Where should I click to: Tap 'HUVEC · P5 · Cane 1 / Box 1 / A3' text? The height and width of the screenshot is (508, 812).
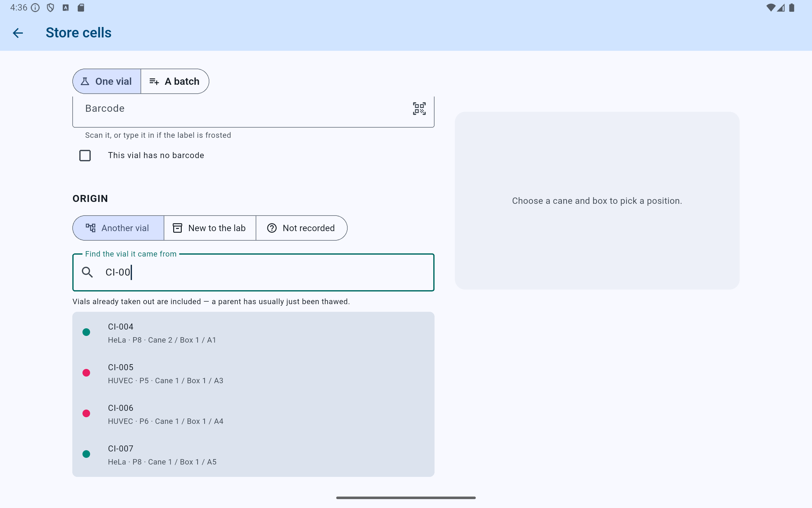[x=166, y=381]
